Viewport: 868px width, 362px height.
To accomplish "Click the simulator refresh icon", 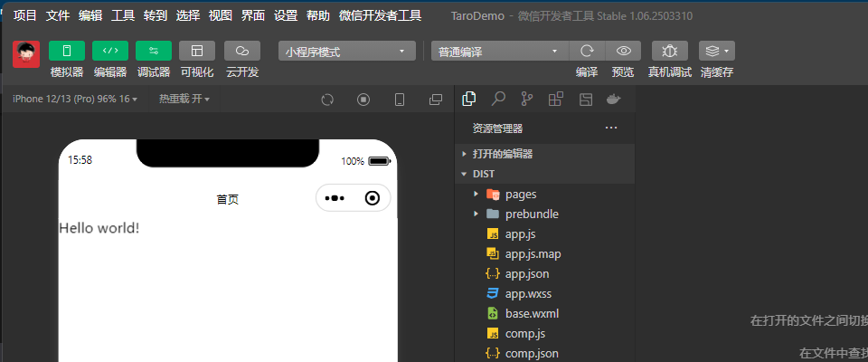I will click(x=327, y=100).
